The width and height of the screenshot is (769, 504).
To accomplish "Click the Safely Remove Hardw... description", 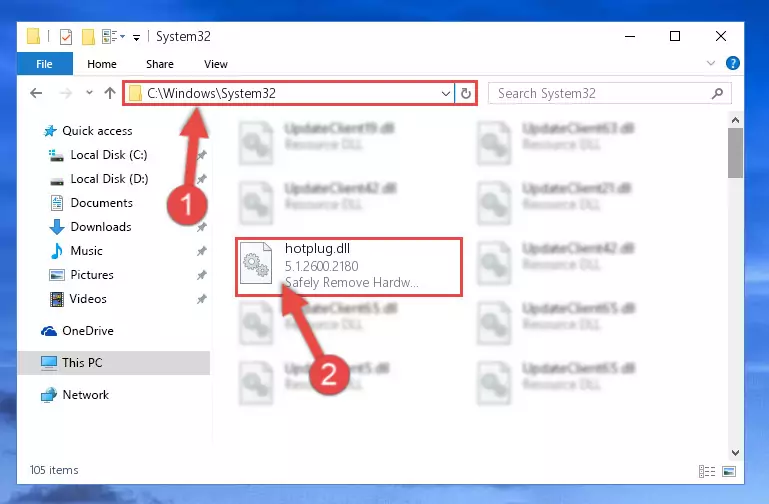I will (352, 283).
